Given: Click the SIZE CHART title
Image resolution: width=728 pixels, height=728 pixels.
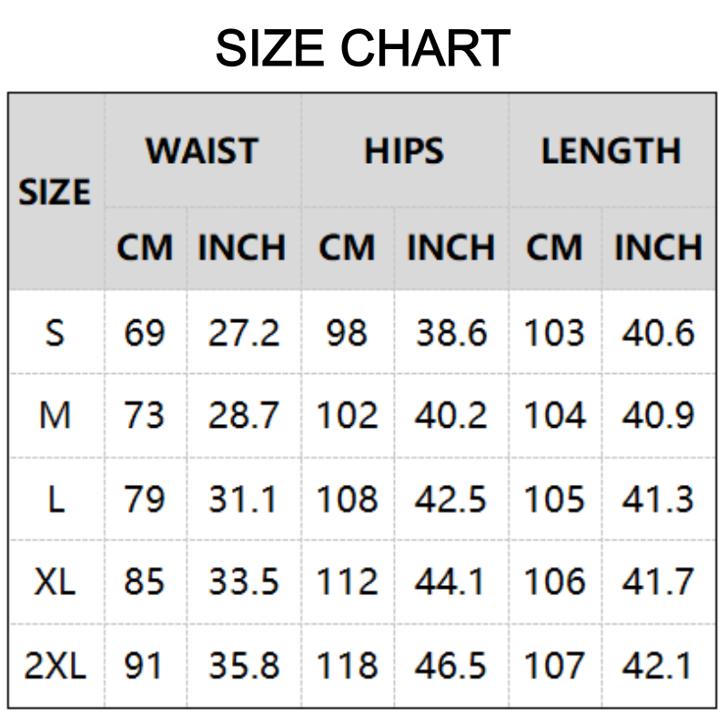Looking at the screenshot, I should click(363, 48).
